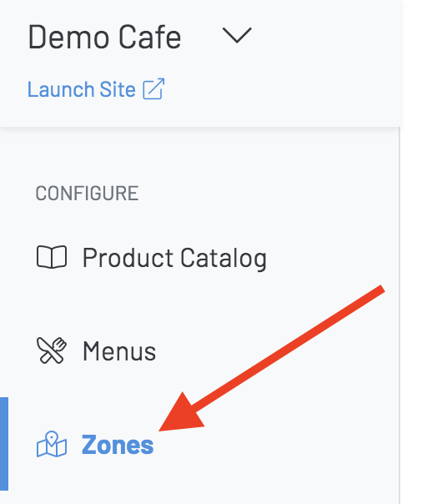Click the red arrow pointing at Zones

click(272, 358)
